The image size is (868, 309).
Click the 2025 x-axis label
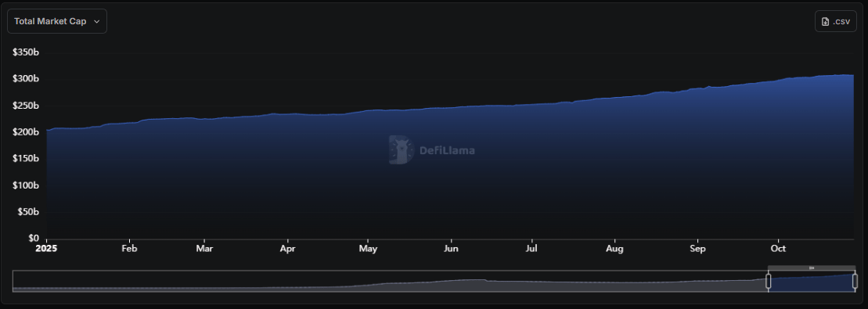click(46, 249)
